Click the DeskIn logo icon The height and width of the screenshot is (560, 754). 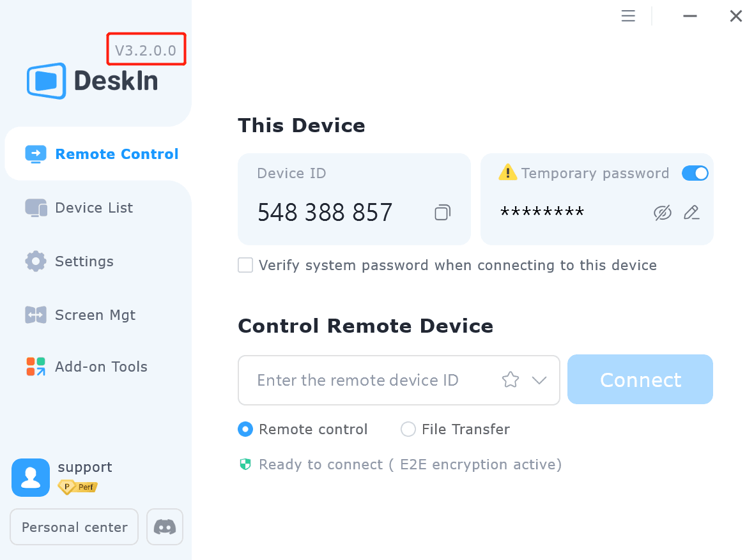(46, 80)
